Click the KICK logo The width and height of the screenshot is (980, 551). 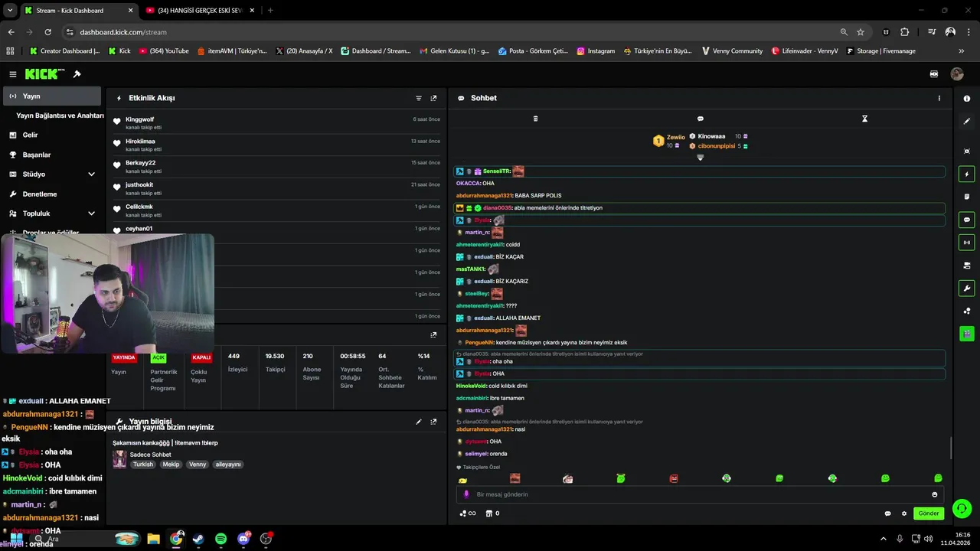[44, 74]
